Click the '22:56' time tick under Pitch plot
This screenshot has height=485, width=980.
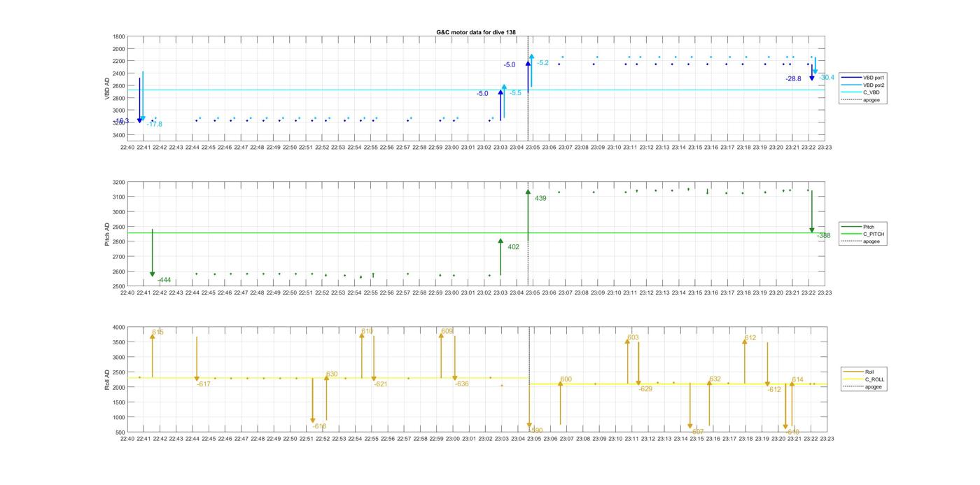pos(387,293)
